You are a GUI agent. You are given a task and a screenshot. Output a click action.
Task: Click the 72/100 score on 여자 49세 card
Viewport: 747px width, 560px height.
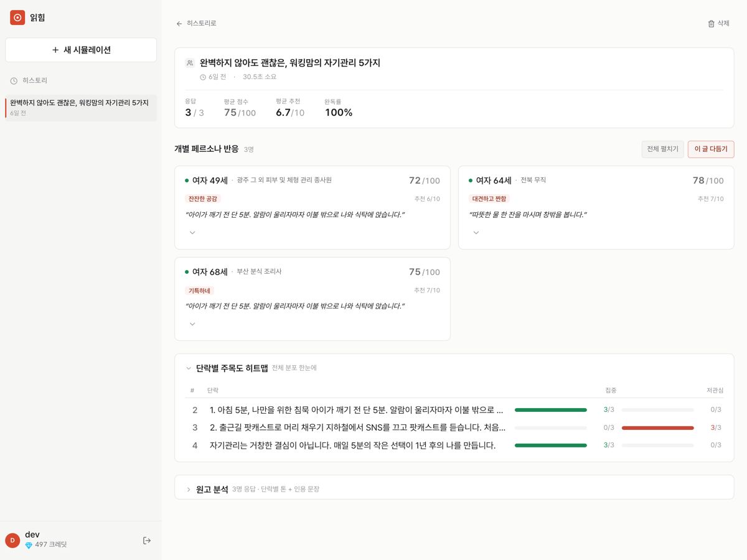pyautogui.click(x=425, y=180)
